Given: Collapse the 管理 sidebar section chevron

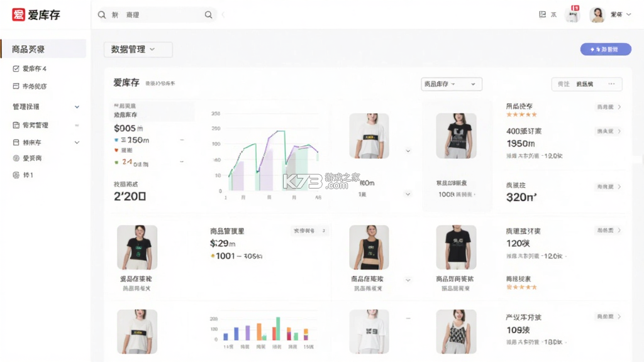Looking at the screenshot, I should click(77, 107).
